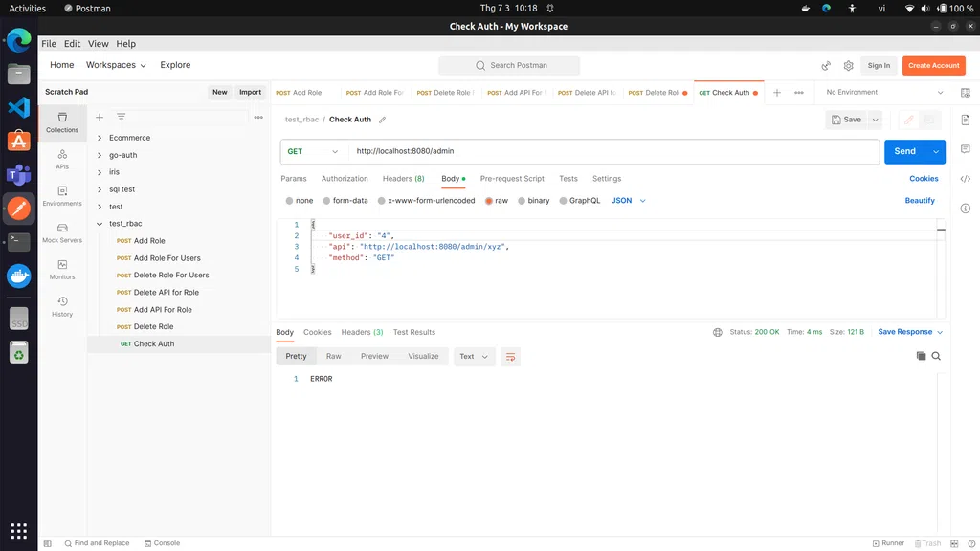Toggle word wrap icon in response toolbar
Screen dimensions: 980x551
tap(511, 356)
